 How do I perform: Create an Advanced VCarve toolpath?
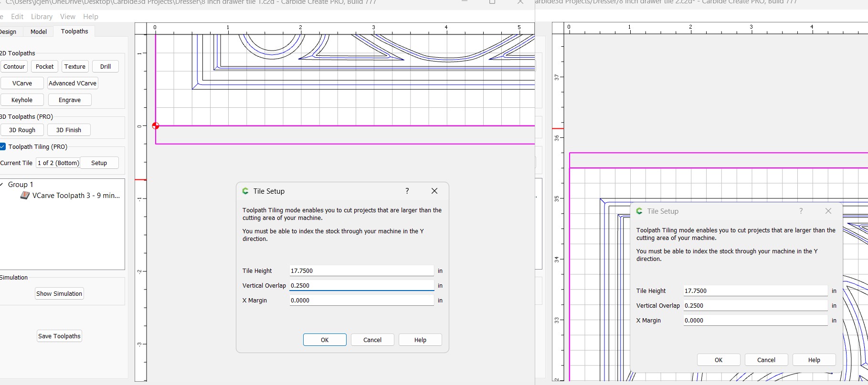[x=73, y=83]
